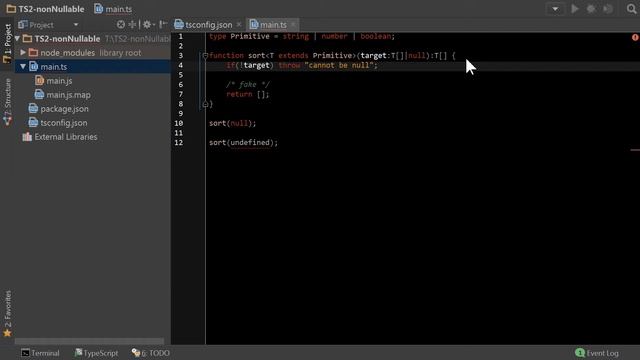Place cursor on 'sort(undefined);' line

click(243, 142)
